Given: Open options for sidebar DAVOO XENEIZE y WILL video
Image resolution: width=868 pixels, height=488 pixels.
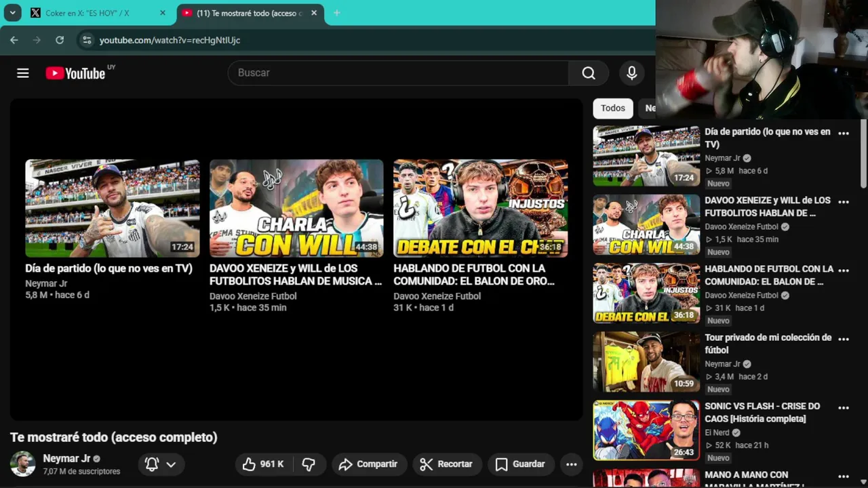Looking at the screenshot, I should (x=844, y=202).
